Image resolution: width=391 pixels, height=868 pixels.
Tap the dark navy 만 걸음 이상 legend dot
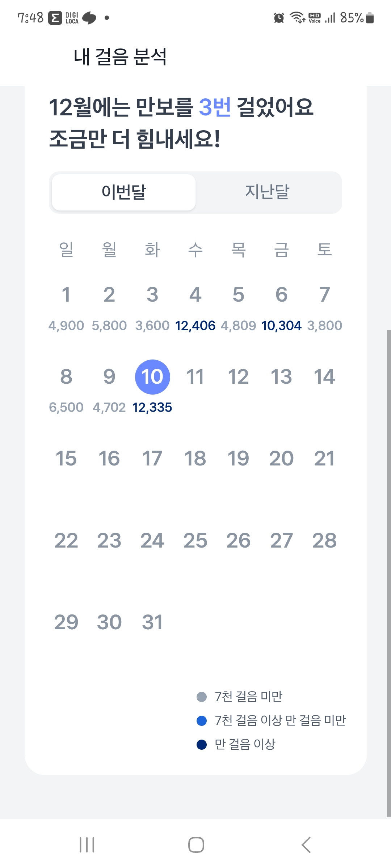click(x=202, y=745)
